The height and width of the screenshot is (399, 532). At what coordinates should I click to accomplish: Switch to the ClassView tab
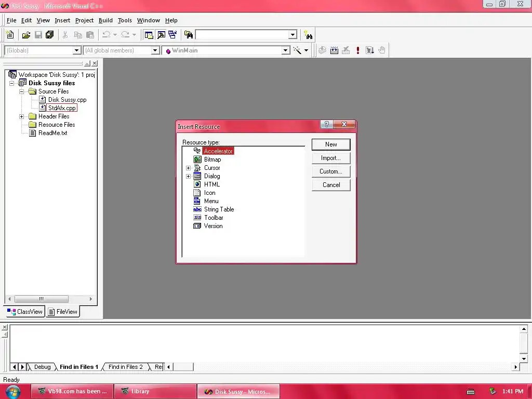[x=25, y=312]
